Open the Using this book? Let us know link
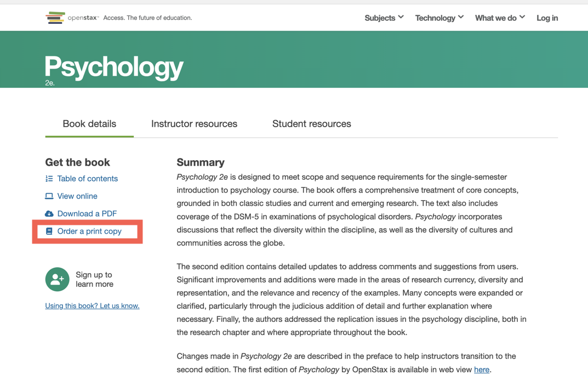The width and height of the screenshot is (588, 385). (92, 305)
